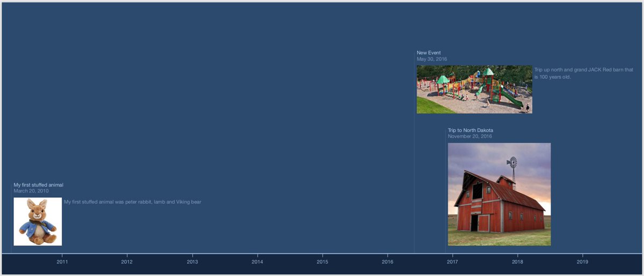Open the Peter Rabbit stuffed animal thumbnail
This screenshot has height=276, width=644.
[x=38, y=221]
